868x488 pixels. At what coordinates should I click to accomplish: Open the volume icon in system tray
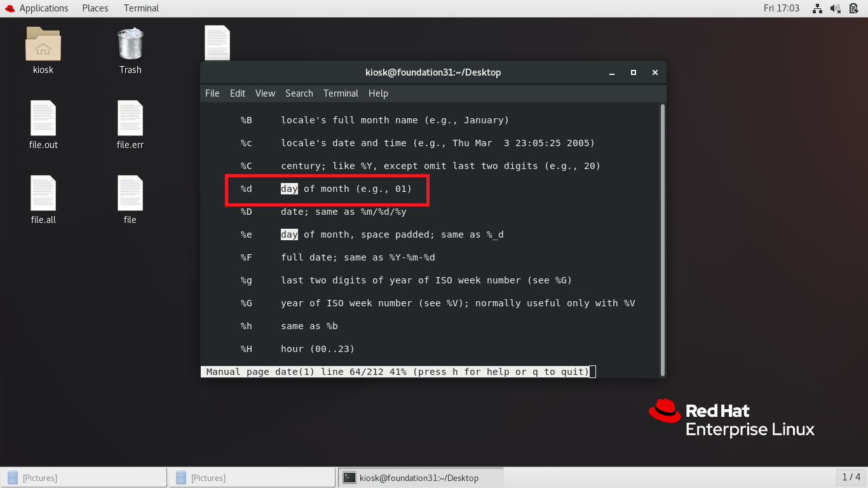tap(836, 8)
